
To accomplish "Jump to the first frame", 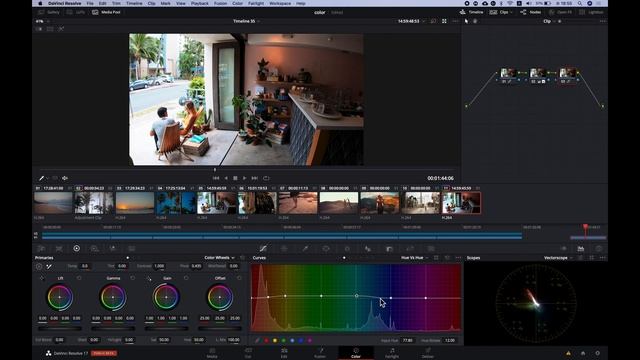I will pos(216,178).
